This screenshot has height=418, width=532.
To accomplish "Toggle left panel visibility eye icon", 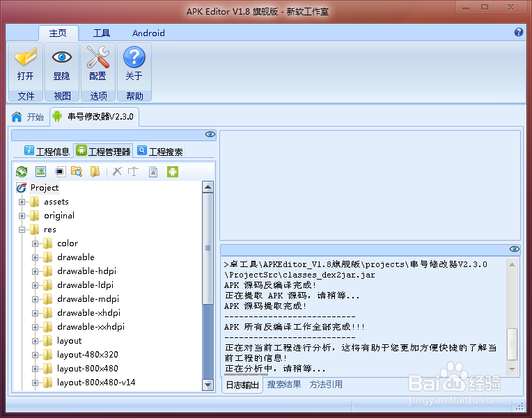I will pyautogui.click(x=210, y=135).
